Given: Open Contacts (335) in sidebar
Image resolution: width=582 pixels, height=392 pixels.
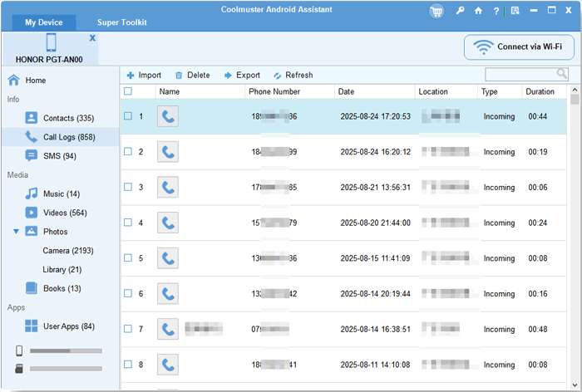Looking at the screenshot, I should (60, 118).
